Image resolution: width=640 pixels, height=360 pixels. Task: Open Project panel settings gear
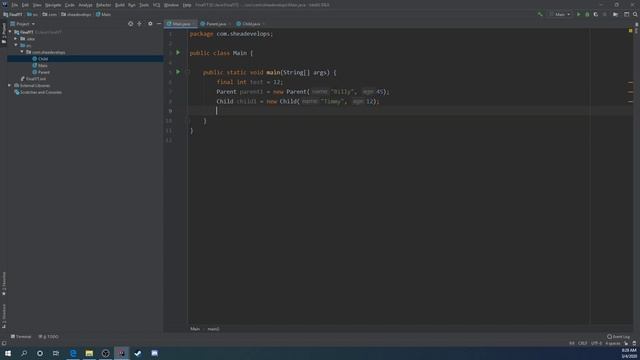coord(150,24)
